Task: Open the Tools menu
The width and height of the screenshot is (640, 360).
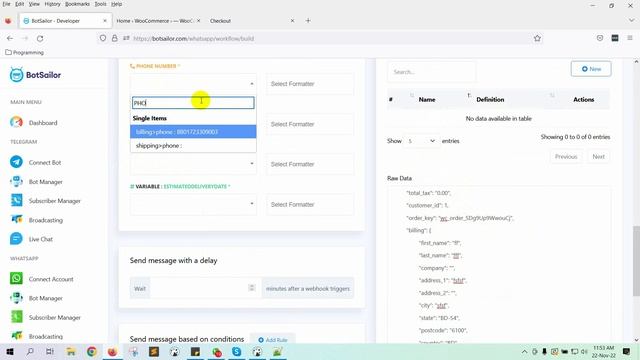Action: pyautogui.click(x=100, y=4)
